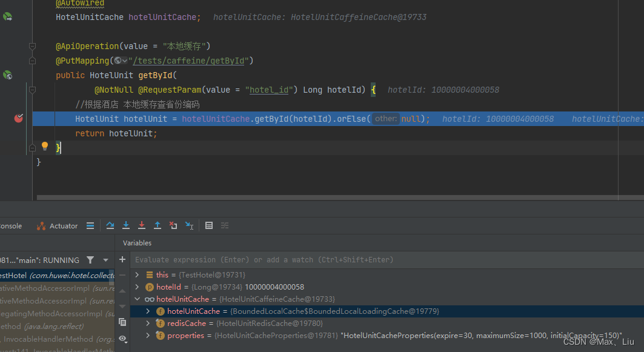Screen dimensions: 644x352
Task: Open the Evaluate Expression calculator icon
Action: point(208,225)
